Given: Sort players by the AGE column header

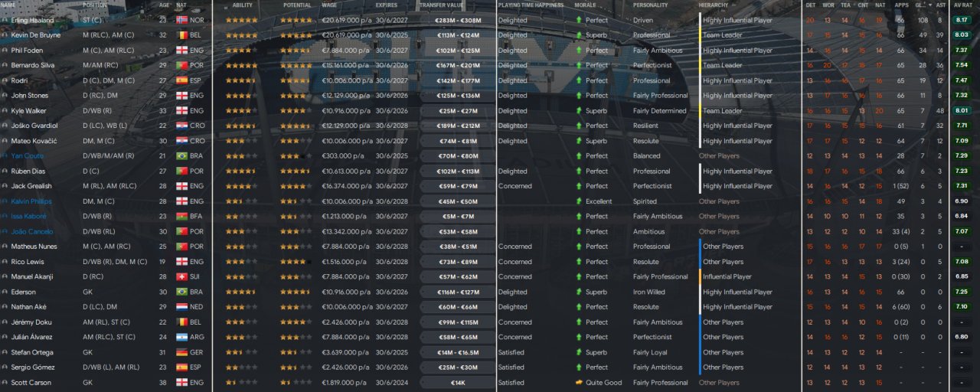Looking at the screenshot, I should pyautogui.click(x=165, y=5).
